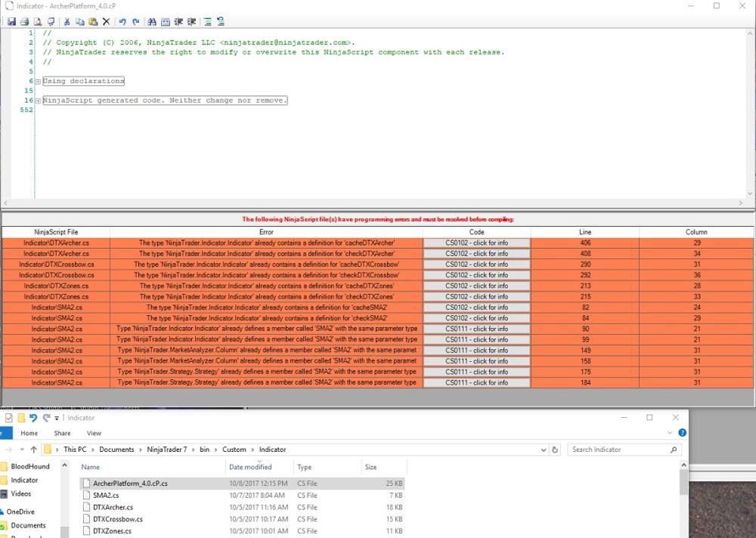Open the View tab in File Explorer
This screenshot has height=538, width=756.
click(x=94, y=433)
